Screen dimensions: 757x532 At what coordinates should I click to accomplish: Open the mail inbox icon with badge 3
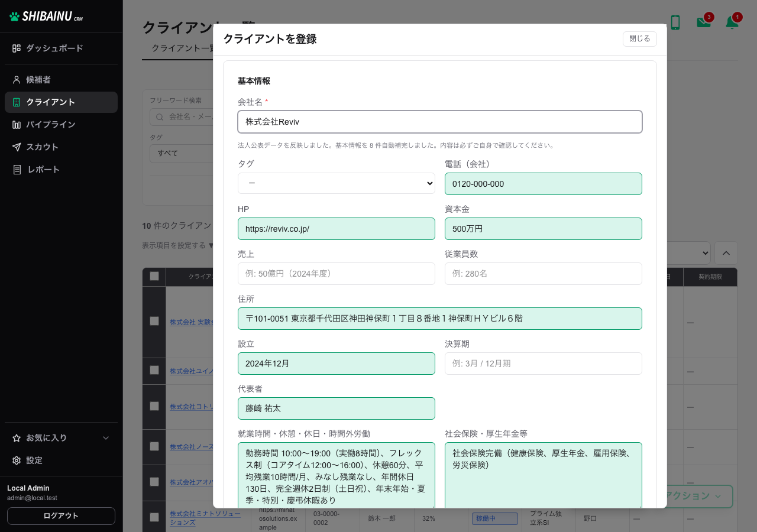[704, 22]
